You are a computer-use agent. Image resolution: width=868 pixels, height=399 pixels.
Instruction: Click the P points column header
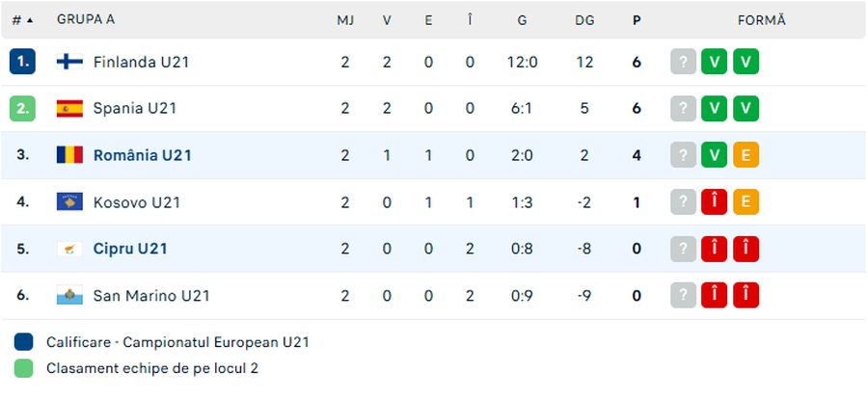coord(637,19)
